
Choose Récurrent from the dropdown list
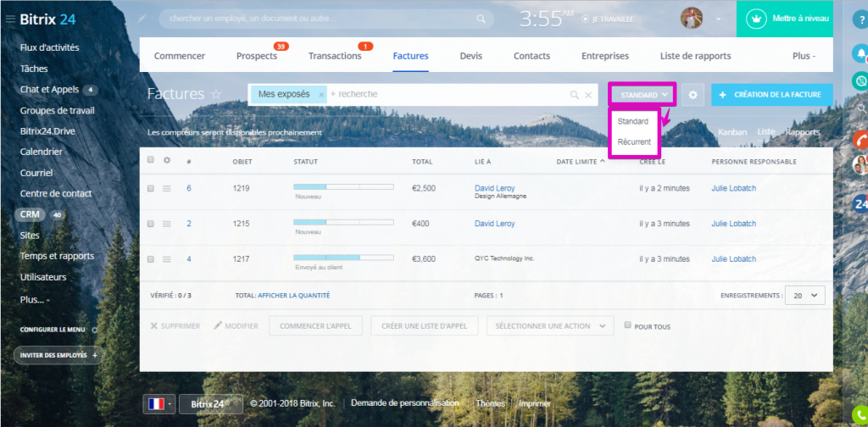click(634, 141)
